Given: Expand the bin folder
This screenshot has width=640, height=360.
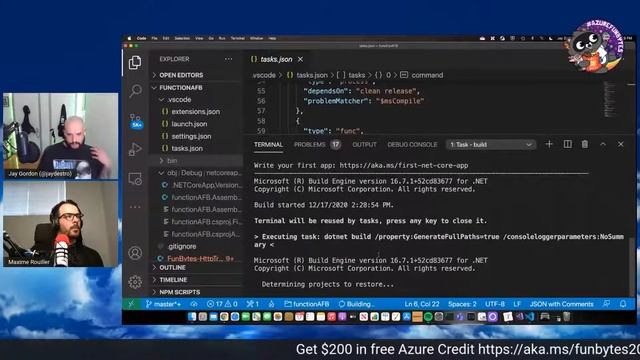Looking at the screenshot, I should click(x=172, y=161).
